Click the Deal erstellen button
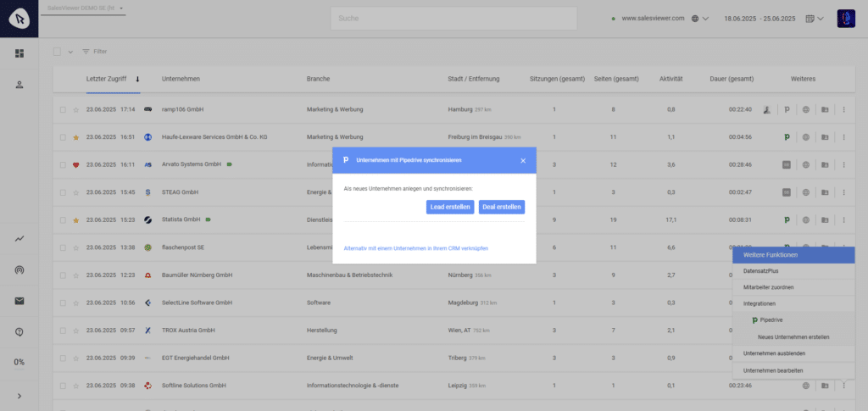The height and width of the screenshot is (411, 868). 502,207
